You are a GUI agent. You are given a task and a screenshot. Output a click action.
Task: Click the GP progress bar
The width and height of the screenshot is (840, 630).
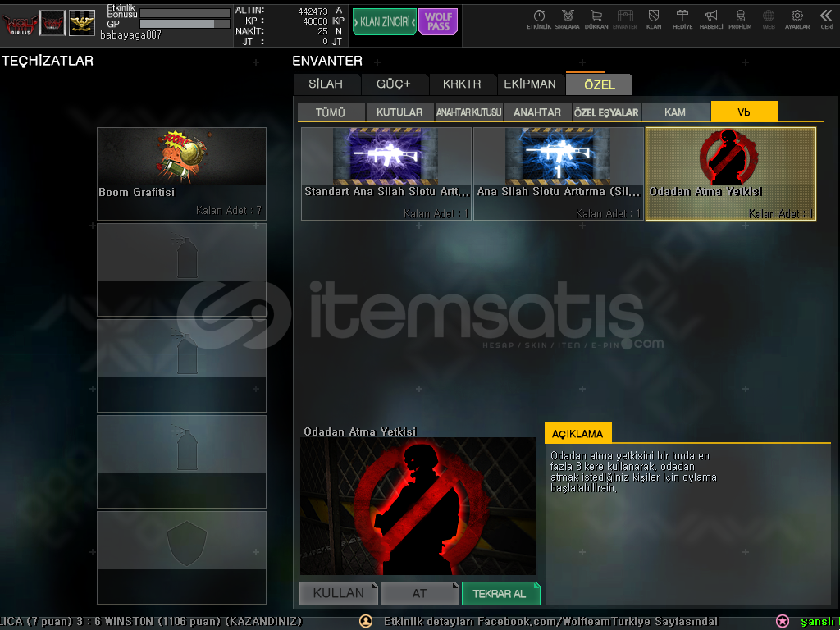point(185,24)
